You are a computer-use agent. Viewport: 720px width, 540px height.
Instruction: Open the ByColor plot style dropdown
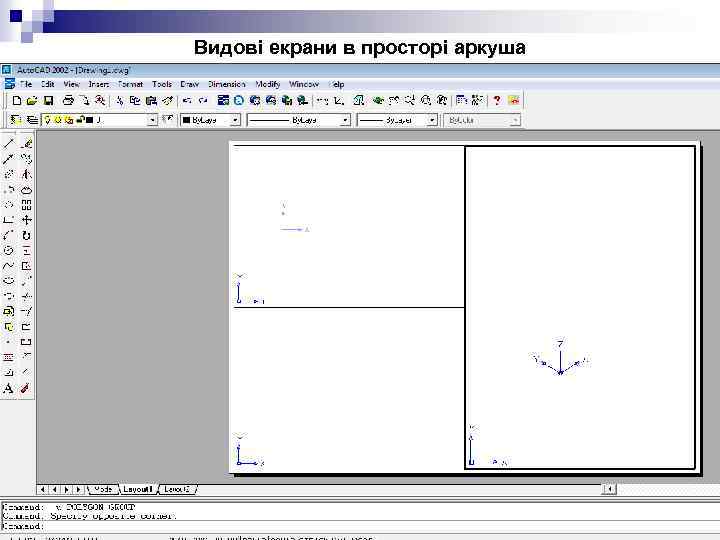515,120
